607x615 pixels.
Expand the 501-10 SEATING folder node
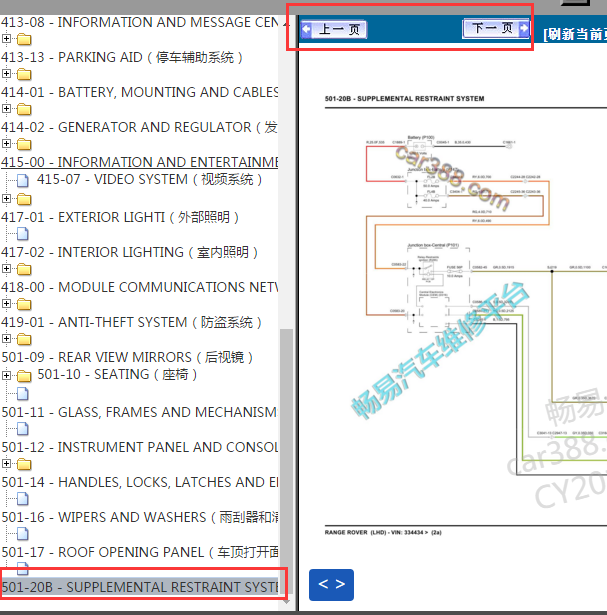point(6,375)
